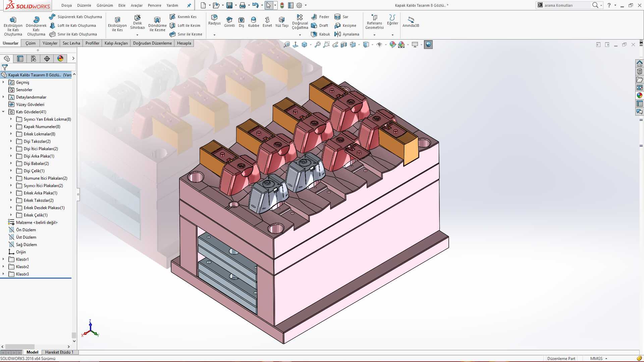Click the Kıvrımlı Kes button

point(183,17)
